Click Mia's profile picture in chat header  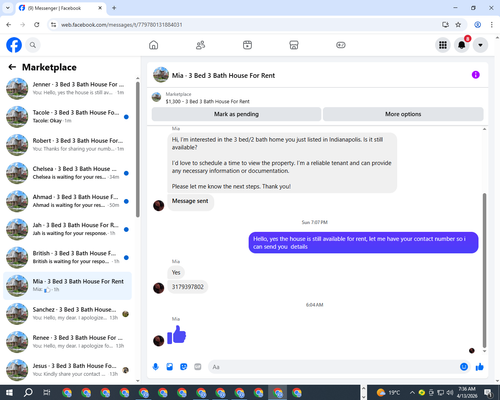coord(161,75)
